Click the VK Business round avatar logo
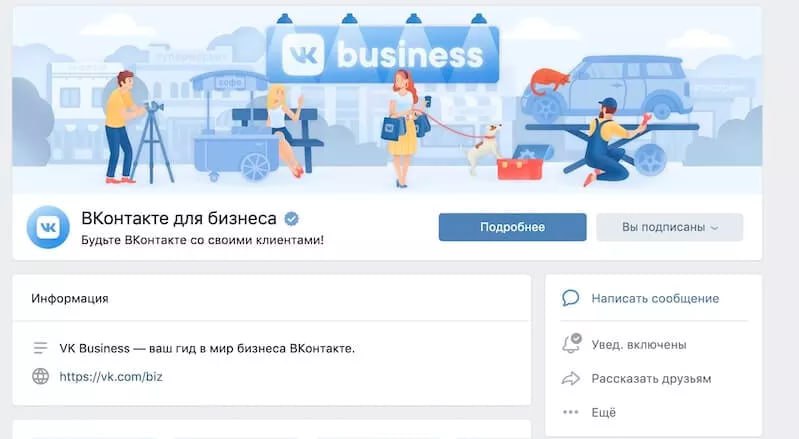 click(48, 227)
